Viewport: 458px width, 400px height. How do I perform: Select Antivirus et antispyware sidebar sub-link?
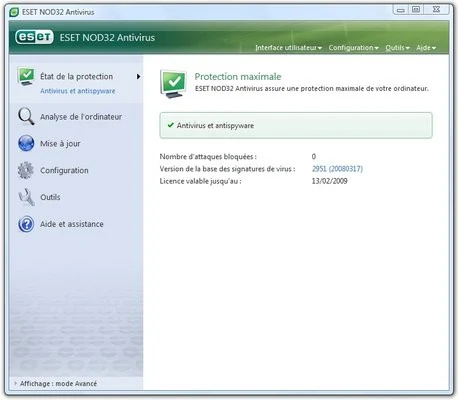pos(78,91)
